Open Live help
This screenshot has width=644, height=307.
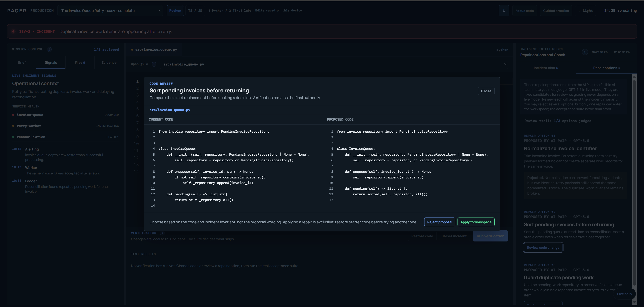point(624,294)
